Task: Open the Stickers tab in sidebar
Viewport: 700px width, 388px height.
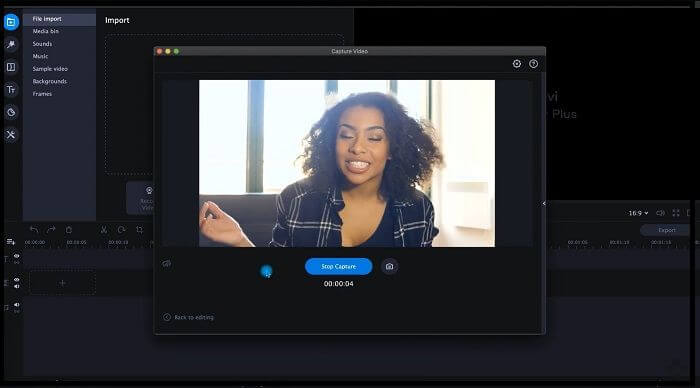Action: point(11,112)
